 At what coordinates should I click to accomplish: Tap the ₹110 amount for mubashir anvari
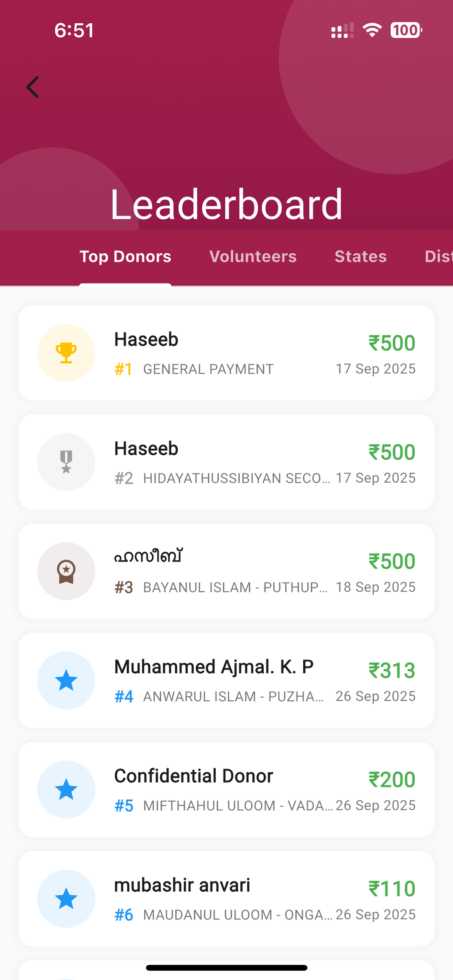[392, 889]
